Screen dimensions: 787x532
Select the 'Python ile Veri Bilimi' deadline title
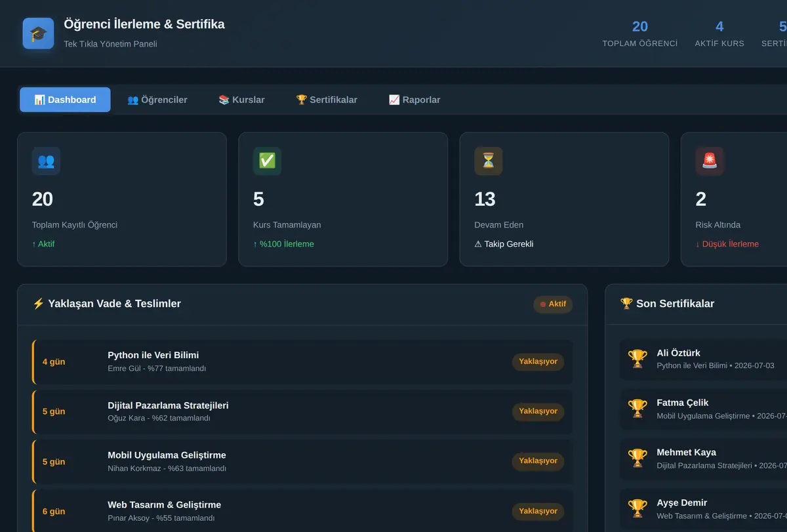(x=153, y=355)
